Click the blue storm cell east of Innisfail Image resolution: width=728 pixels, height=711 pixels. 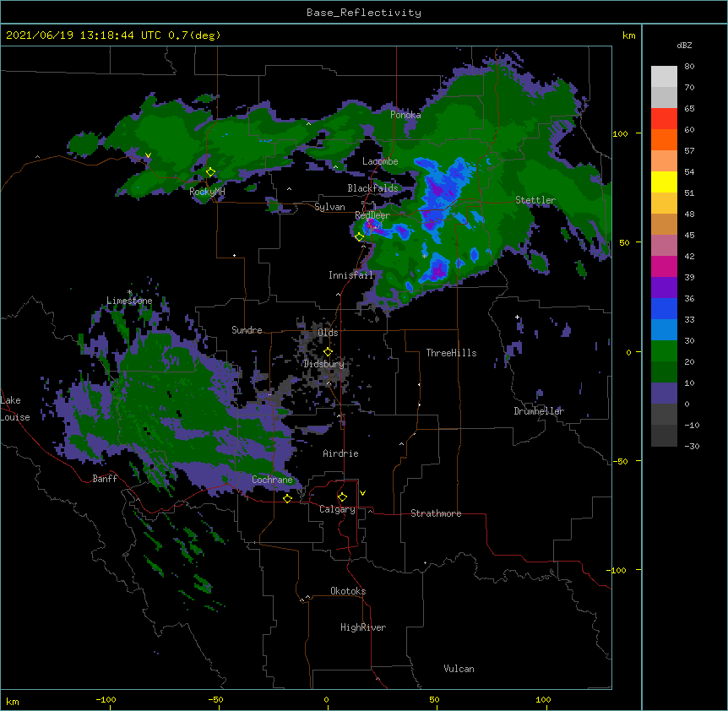[x=437, y=269]
